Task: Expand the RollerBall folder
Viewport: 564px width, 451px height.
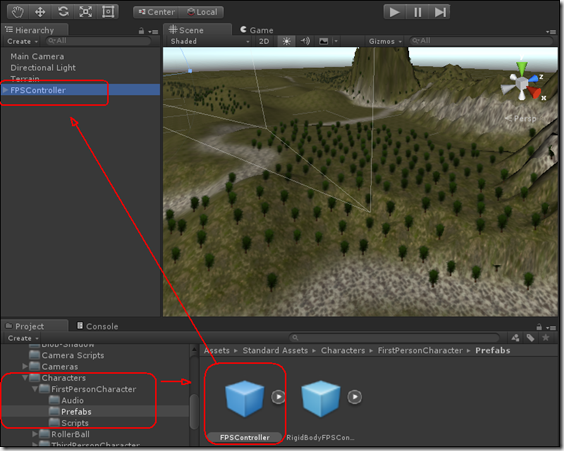Action: [x=35, y=434]
